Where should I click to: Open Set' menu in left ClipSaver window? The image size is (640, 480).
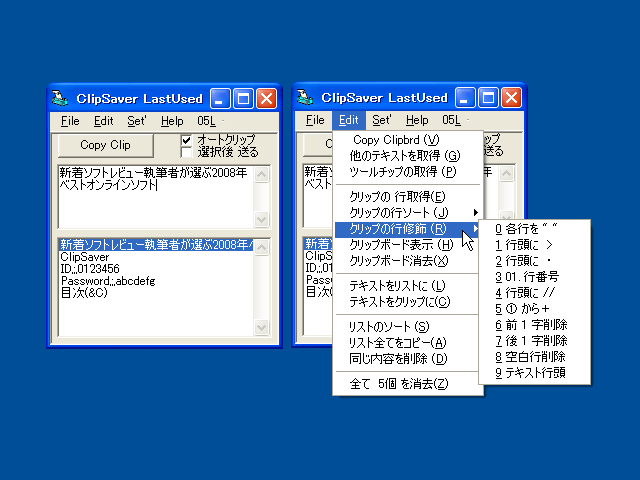pos(137,121)
